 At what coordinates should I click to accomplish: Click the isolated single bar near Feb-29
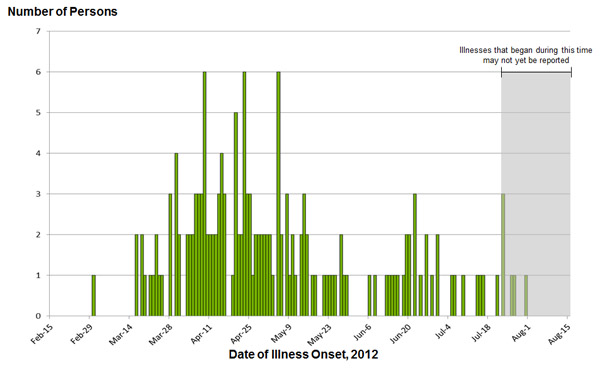94,295
